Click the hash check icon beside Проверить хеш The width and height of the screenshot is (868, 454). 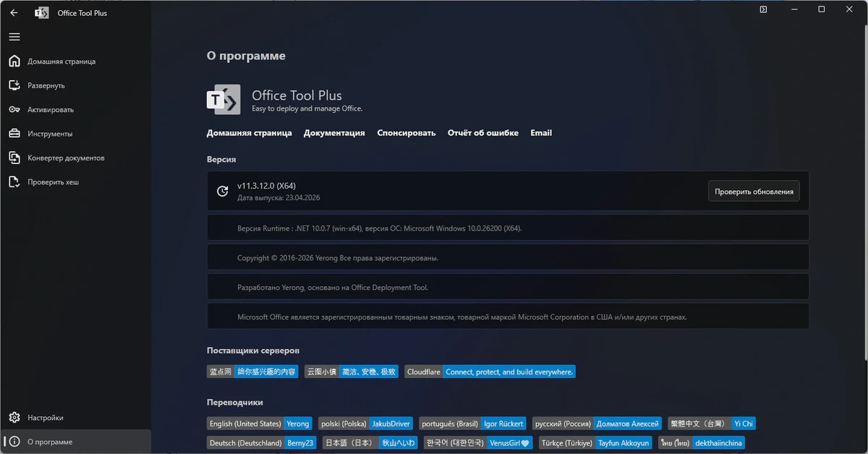click(14, 182)
